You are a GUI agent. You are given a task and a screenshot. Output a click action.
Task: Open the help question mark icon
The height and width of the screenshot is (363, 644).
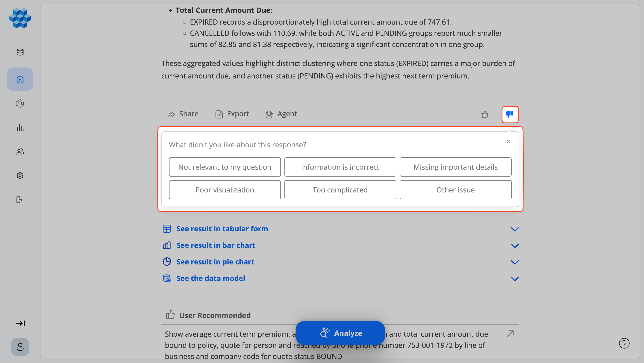[x=624, y=343]
